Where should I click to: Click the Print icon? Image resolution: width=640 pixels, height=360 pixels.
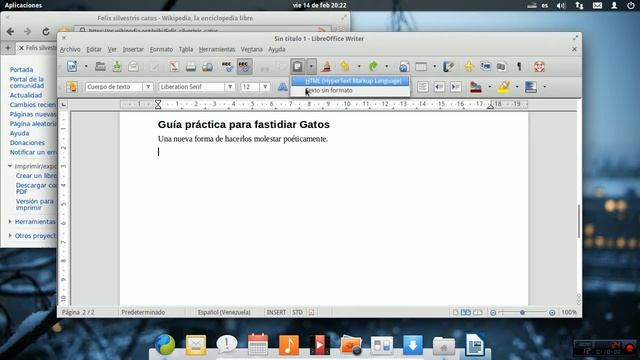(191, 67)
